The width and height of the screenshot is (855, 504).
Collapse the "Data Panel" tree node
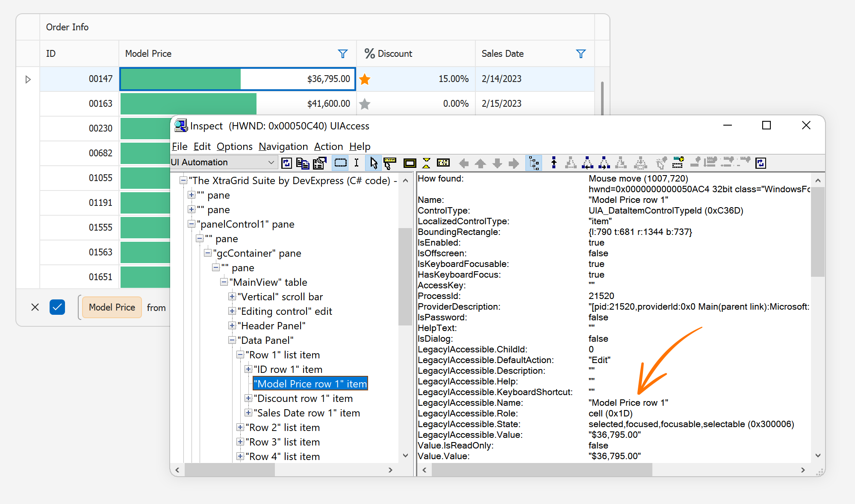click(232, 340)
